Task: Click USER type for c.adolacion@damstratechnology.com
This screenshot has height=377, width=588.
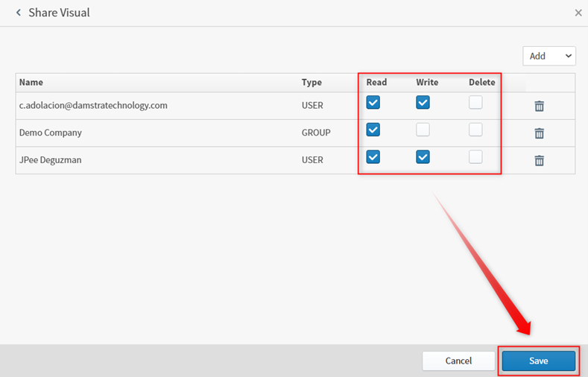Action: pos(312,106)
